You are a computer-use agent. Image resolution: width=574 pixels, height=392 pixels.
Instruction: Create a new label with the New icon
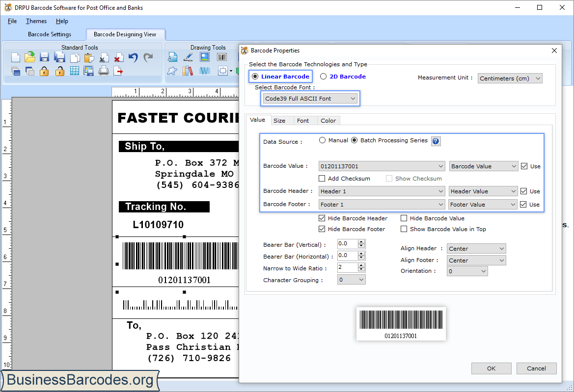pyautogui.click(x=15, y=57)
